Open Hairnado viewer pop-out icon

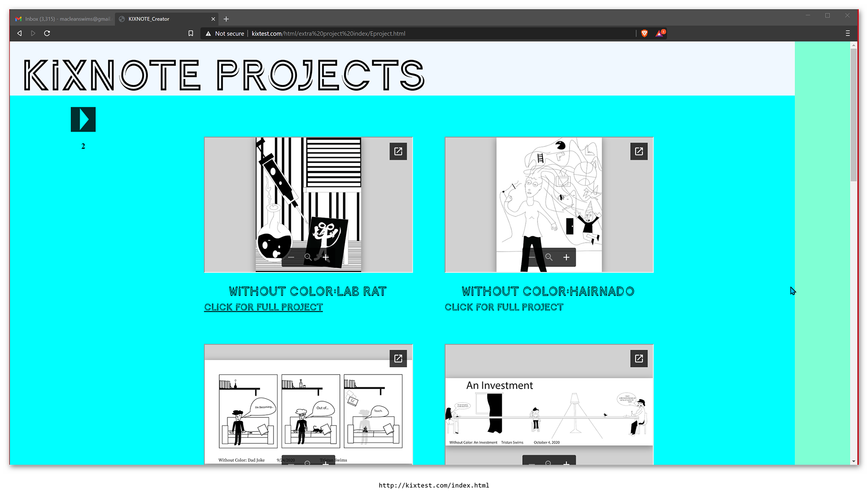pyautogui.click(x=638, y=151)
